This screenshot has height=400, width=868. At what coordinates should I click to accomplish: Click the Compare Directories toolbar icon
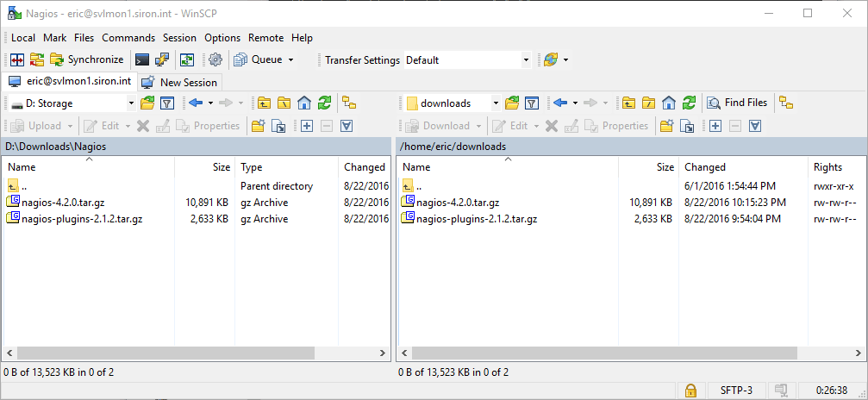[x=17, y=59]
